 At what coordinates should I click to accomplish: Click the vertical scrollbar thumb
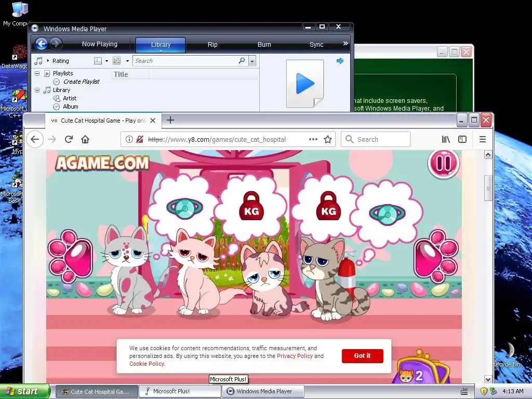click(488, 188)
